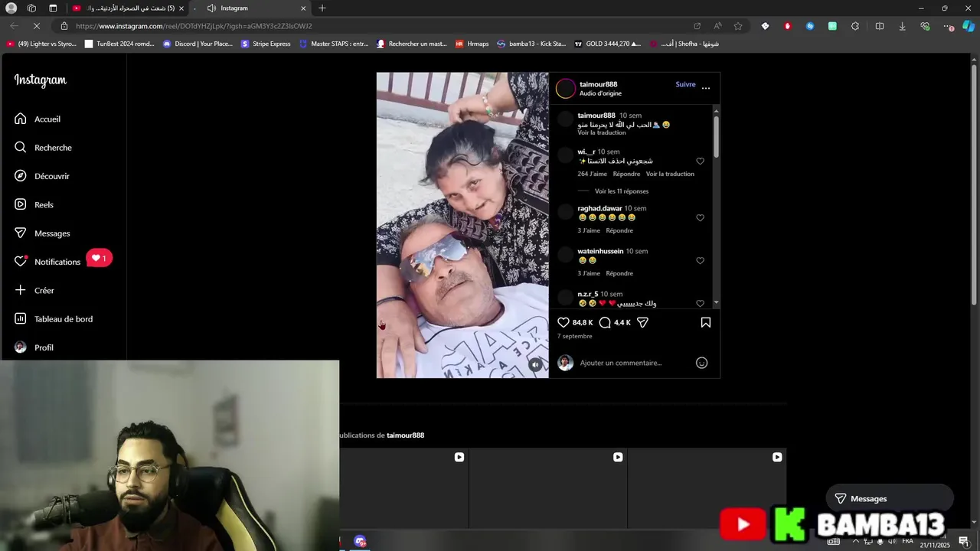Viewport: 980px width, 551px height.
Task: Click the Créer plus item
Action: [x=34, y=290]
